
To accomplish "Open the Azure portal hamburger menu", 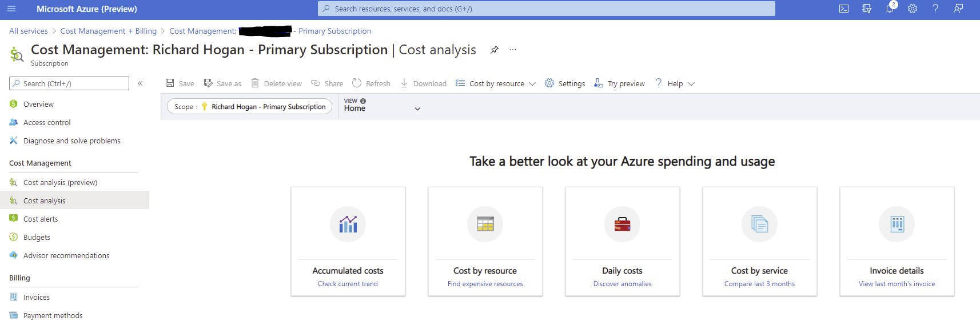I will (x=11, y=9).
